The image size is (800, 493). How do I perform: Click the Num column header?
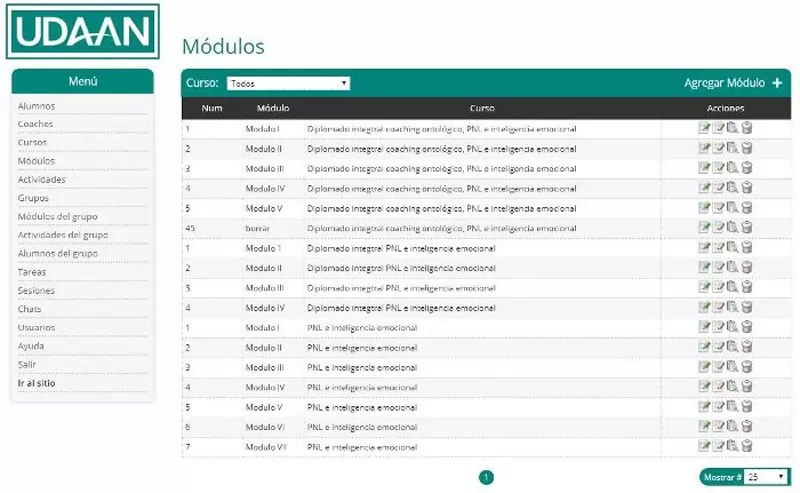[x=212, y=108]
